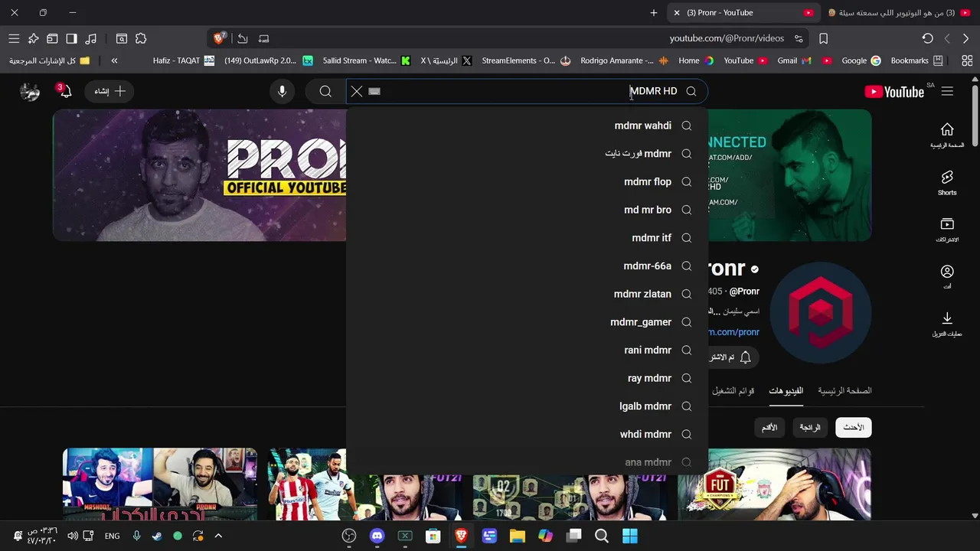Start voice search with the microphone

point(282,91)
